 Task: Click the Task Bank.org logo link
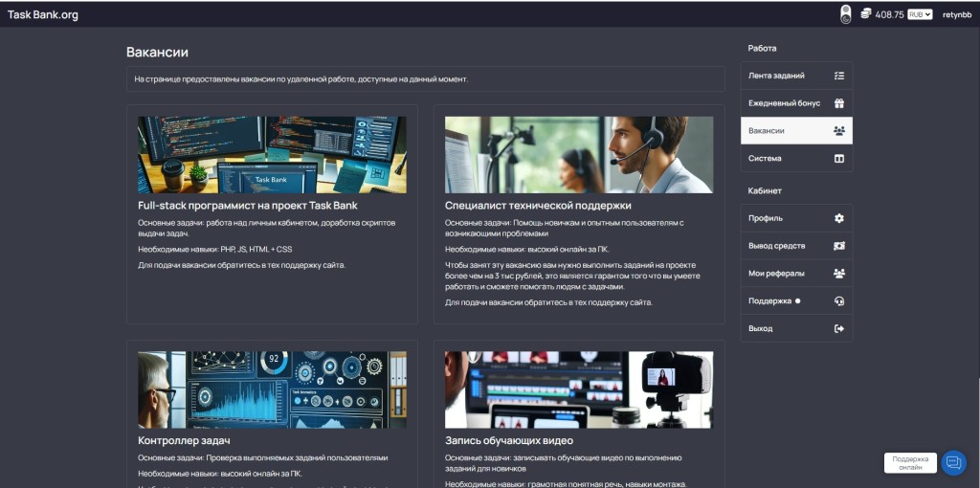point(42,15)
